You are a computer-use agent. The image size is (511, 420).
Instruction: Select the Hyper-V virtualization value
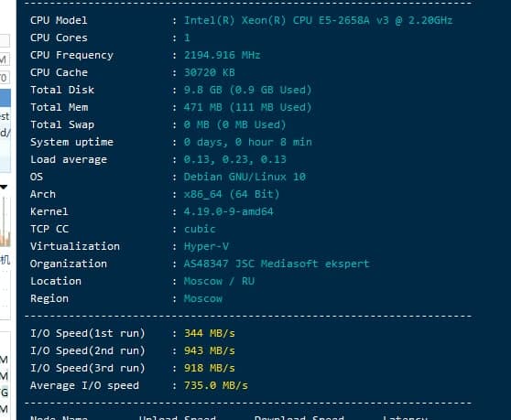coord(206,246)
